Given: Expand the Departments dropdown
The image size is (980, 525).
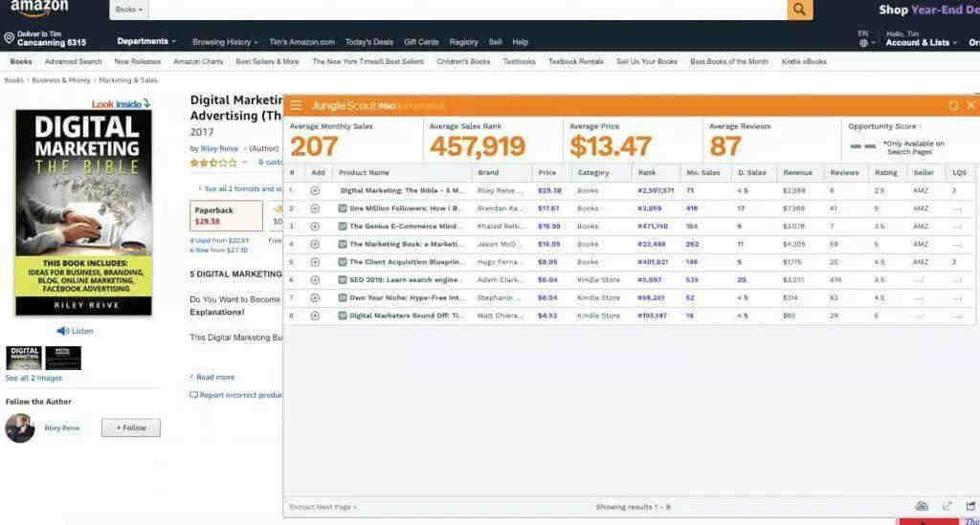Looking at the screenshot, I should pyautogui.click(x=146, y=41).
